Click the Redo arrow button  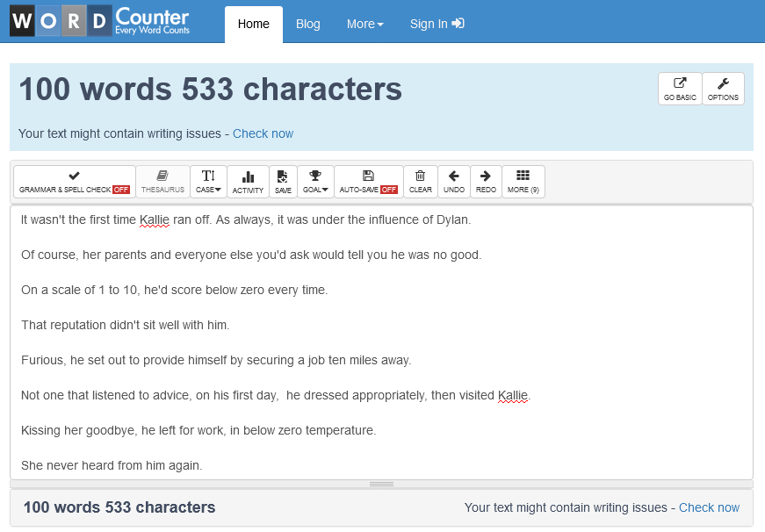[x=486, y=182]
